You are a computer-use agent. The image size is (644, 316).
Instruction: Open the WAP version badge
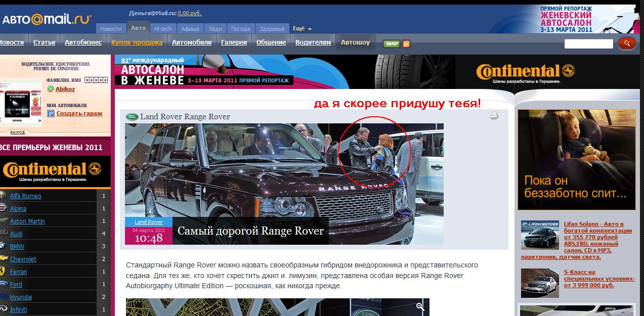[392, 44]
